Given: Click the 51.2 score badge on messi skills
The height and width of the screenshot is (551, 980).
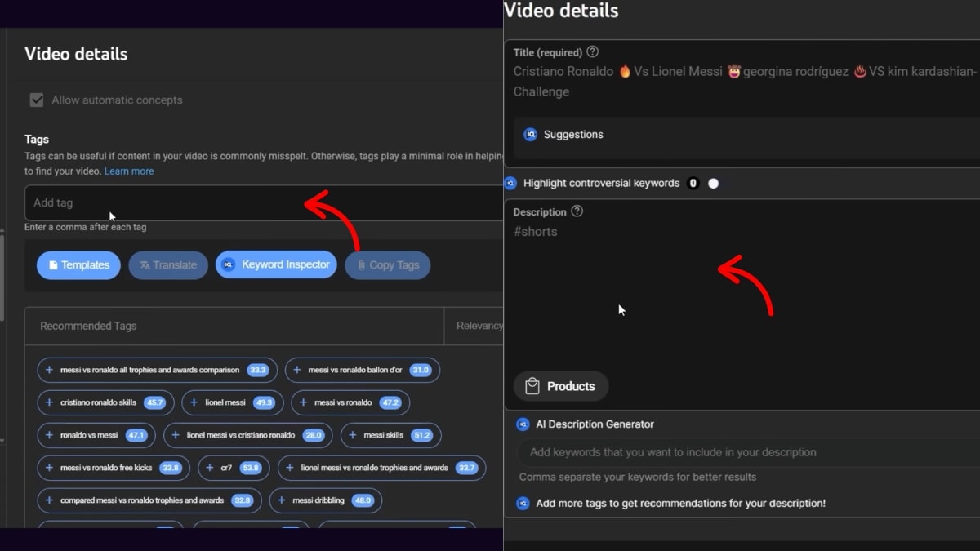Looking at the screenshot, I should [x=422, y=435].
